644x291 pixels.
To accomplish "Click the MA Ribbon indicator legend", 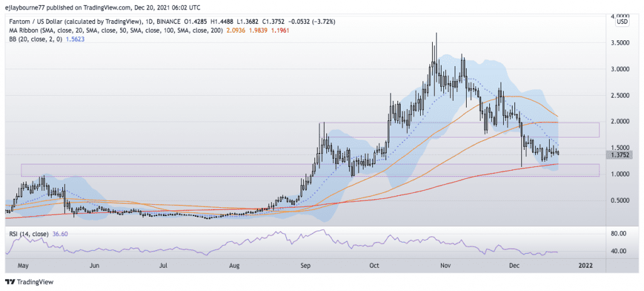I will (x=116, y=30).
